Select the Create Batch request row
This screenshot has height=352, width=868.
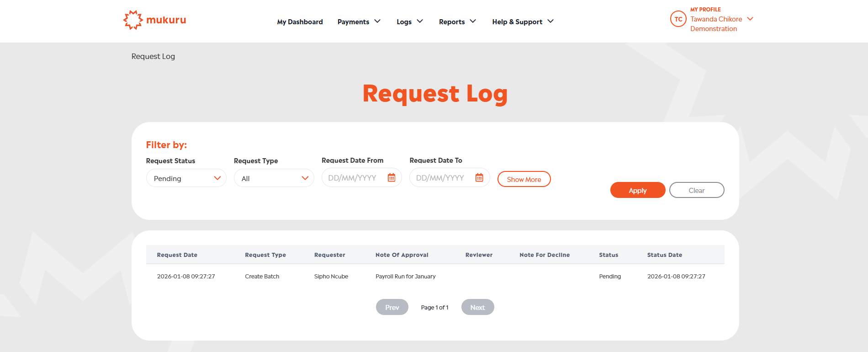(x=435, y=276)
